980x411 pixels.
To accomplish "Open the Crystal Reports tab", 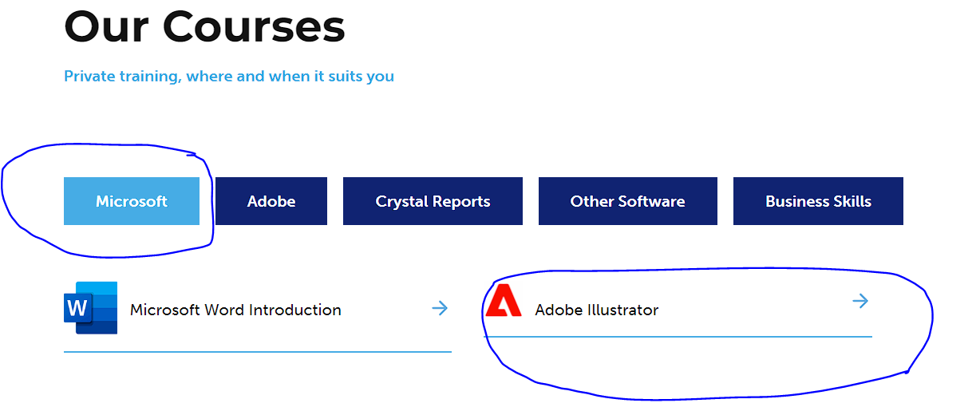I will 433,201.
